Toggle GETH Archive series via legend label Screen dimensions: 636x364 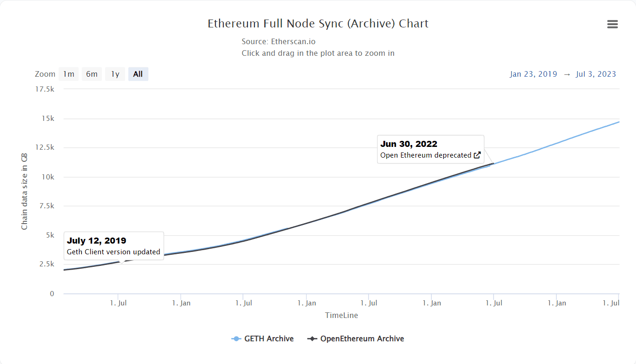(269, 339)
